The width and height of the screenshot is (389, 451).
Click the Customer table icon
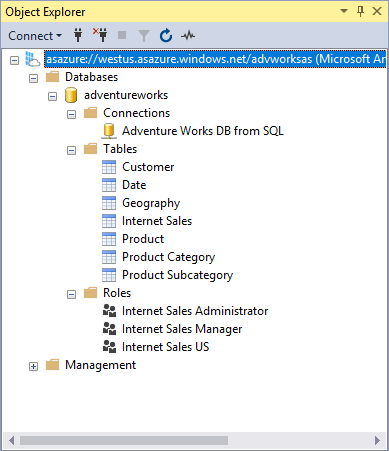click(x=109, y=167)
